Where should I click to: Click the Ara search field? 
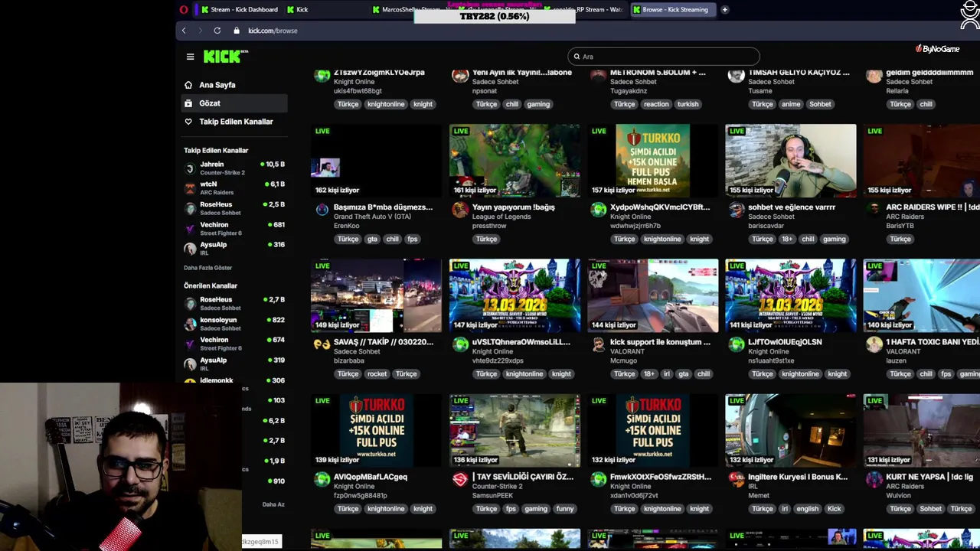click(x=664, y=57)
